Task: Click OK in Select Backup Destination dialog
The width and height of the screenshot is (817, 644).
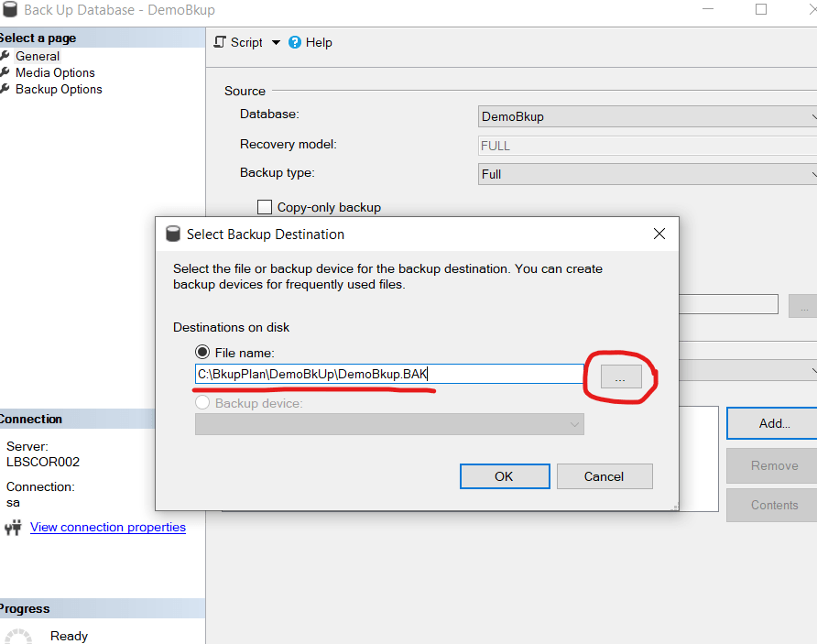Action: pos(504,476)
